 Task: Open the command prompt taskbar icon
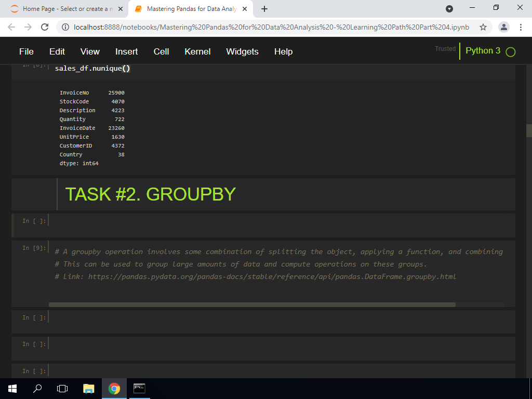coord(139,389)
